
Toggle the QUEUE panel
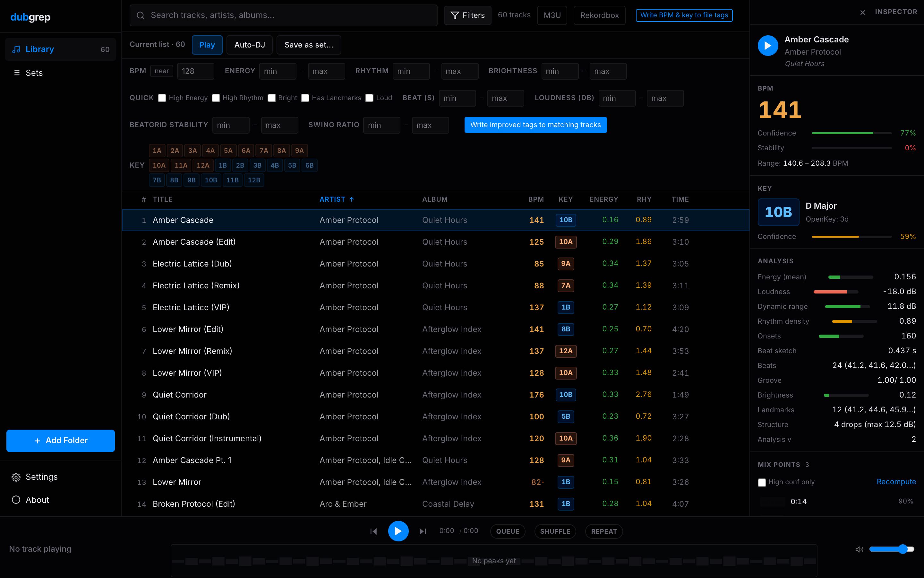pyautogui.click(x=508, y=531)
